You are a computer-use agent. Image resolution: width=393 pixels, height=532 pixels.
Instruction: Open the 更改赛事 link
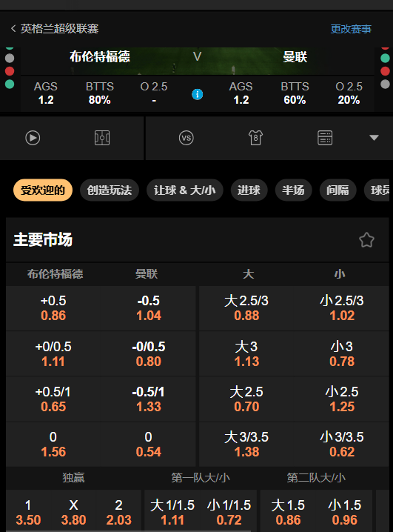click(x=351, y=29)
